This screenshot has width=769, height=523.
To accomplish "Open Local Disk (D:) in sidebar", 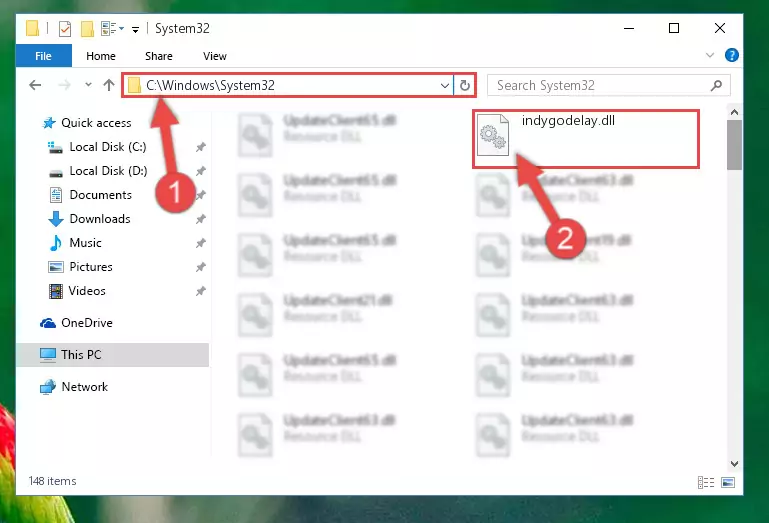I will (x=108, y=171).
